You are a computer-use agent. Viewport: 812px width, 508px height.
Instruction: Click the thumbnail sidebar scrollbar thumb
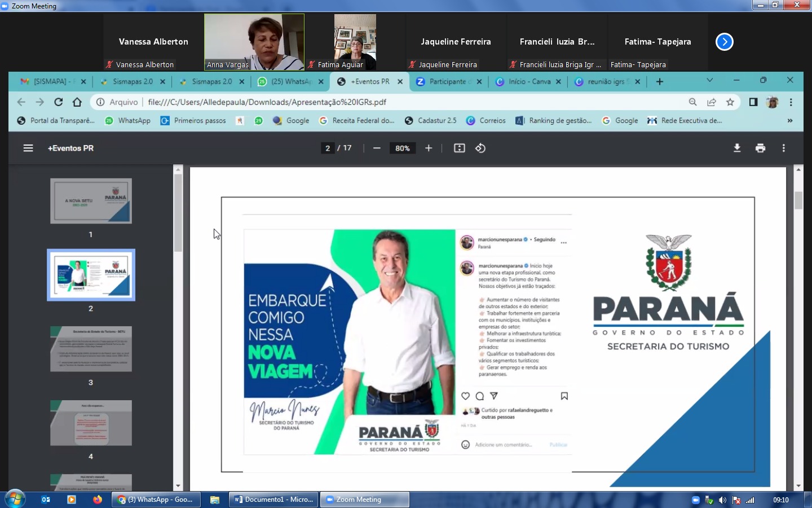coord(178,213)
